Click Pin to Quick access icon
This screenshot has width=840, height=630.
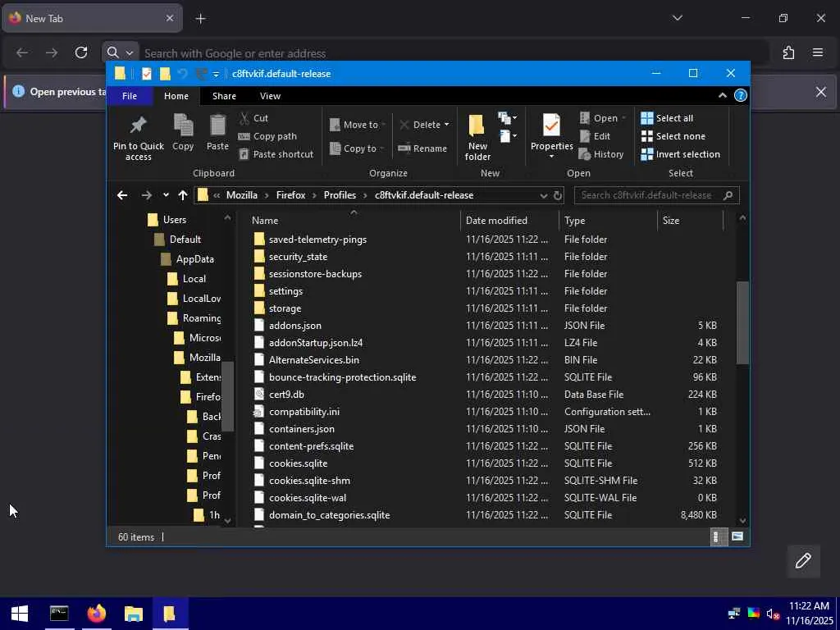coord(138,126)
